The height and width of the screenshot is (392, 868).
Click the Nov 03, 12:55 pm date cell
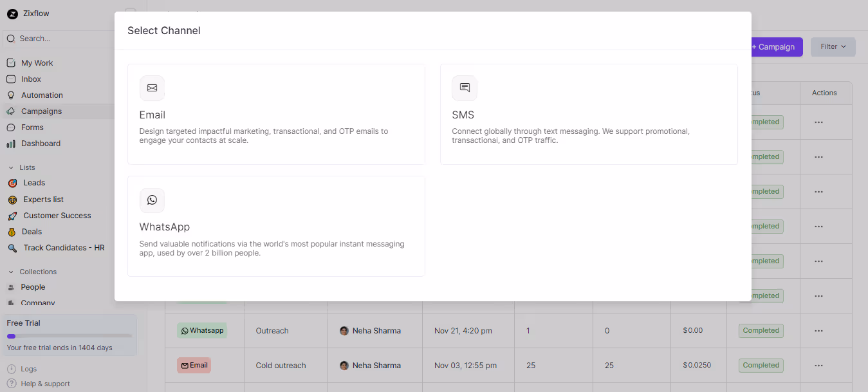466,366
